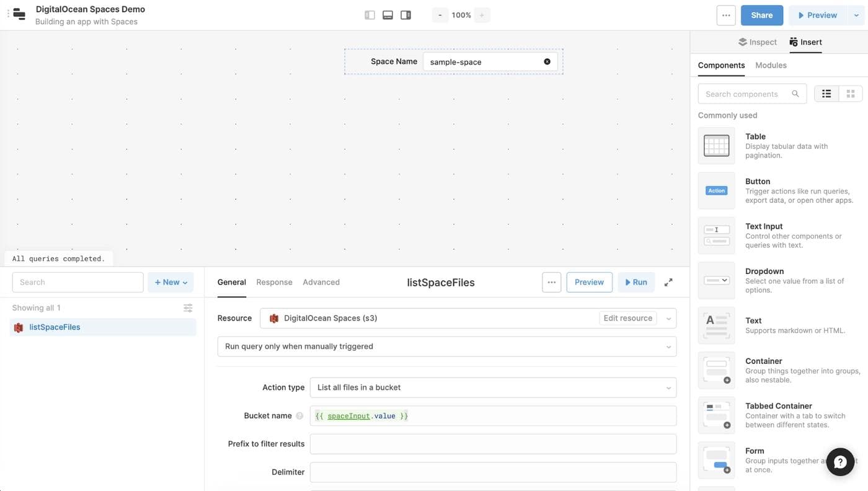Expand the query trigger mode dropdown
Viewport: 868px width, 491px height.
(446, 347)
